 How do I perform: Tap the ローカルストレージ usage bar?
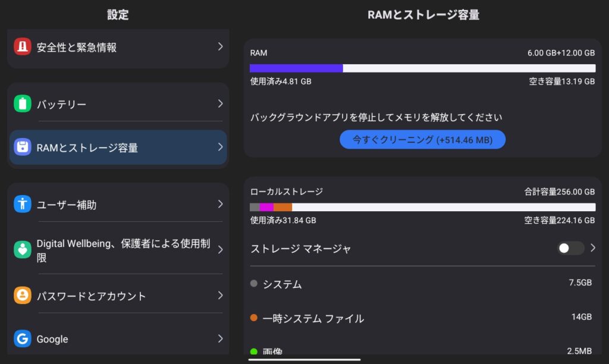point(423,207)
